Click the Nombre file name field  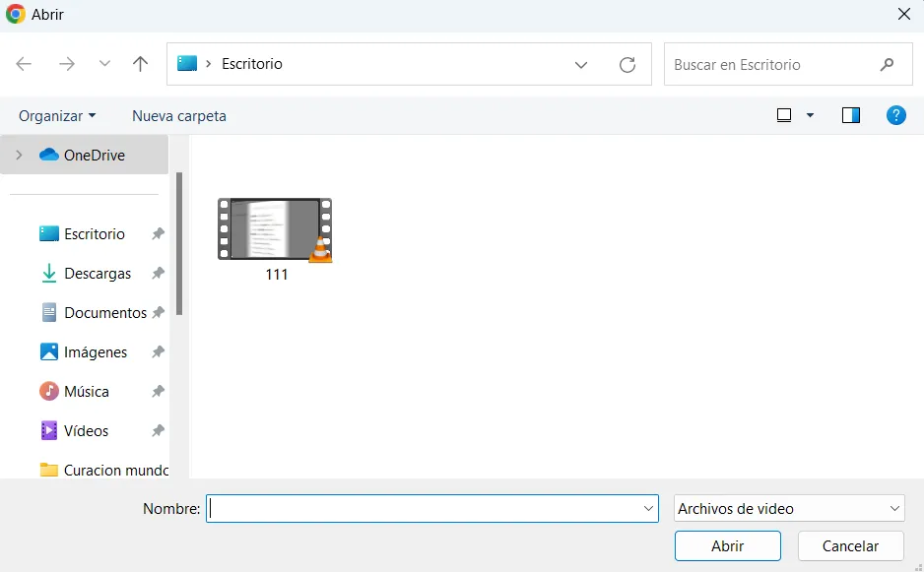click(x=424, y=508)
